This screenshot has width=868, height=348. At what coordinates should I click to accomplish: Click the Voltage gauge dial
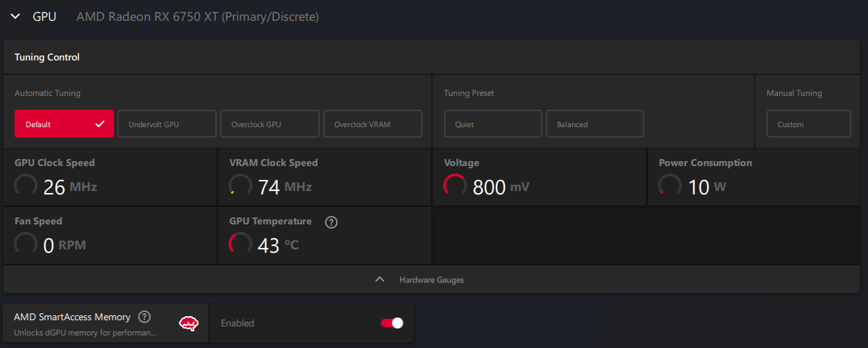[x=456, y=185]
